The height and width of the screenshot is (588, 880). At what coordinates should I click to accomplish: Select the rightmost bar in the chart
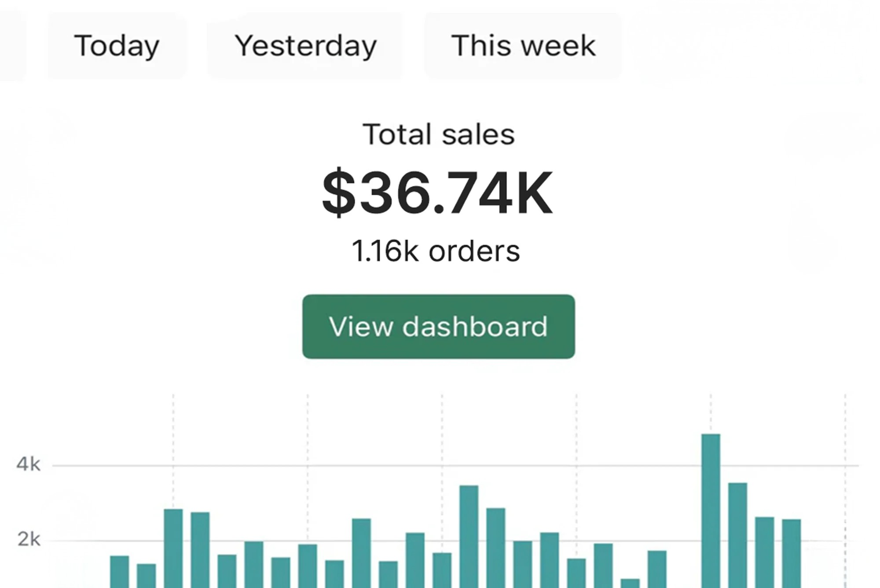[x=791, y=553]
